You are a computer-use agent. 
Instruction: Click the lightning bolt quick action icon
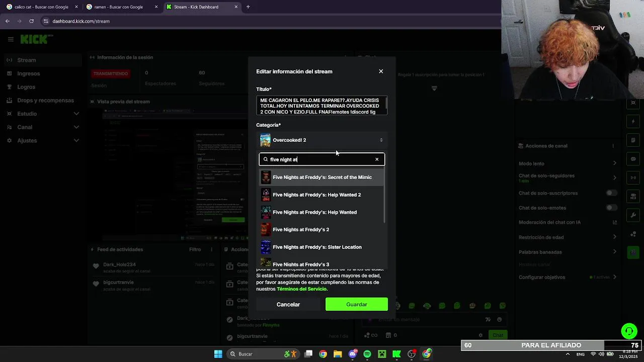click(633, 122)
